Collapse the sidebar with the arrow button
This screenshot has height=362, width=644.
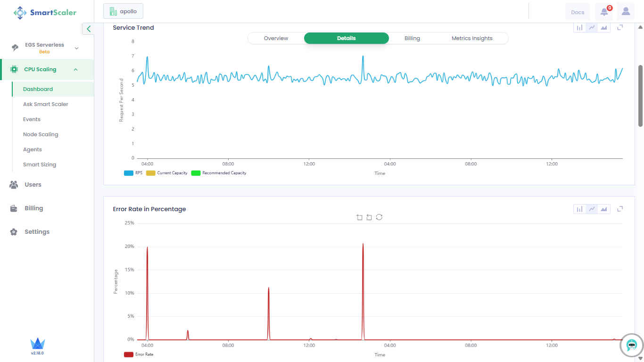88,29
